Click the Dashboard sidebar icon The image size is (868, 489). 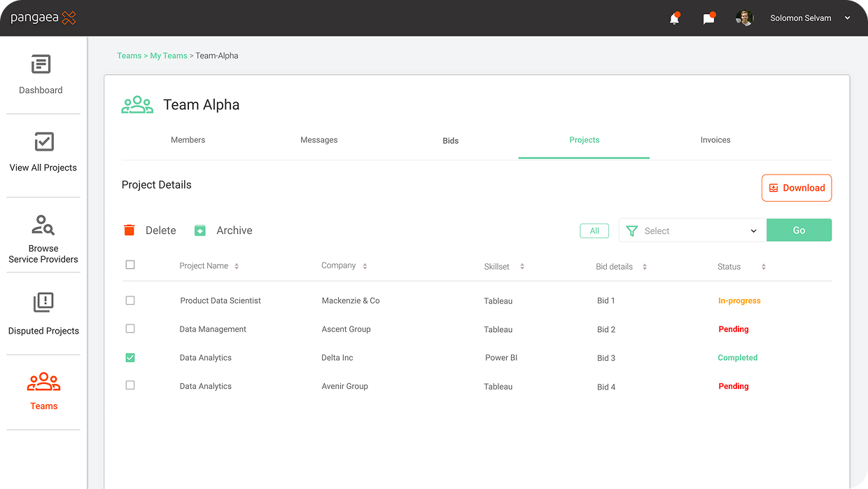coord(41,65)
